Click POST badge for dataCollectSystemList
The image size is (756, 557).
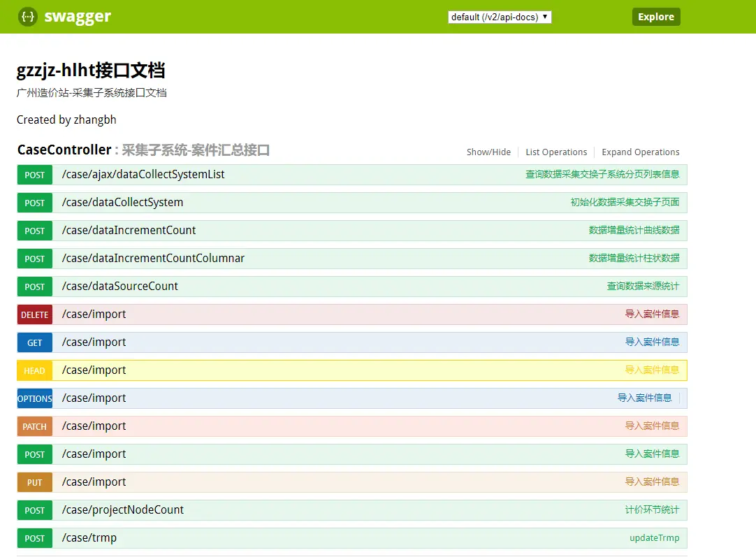[x=35, y=175]
